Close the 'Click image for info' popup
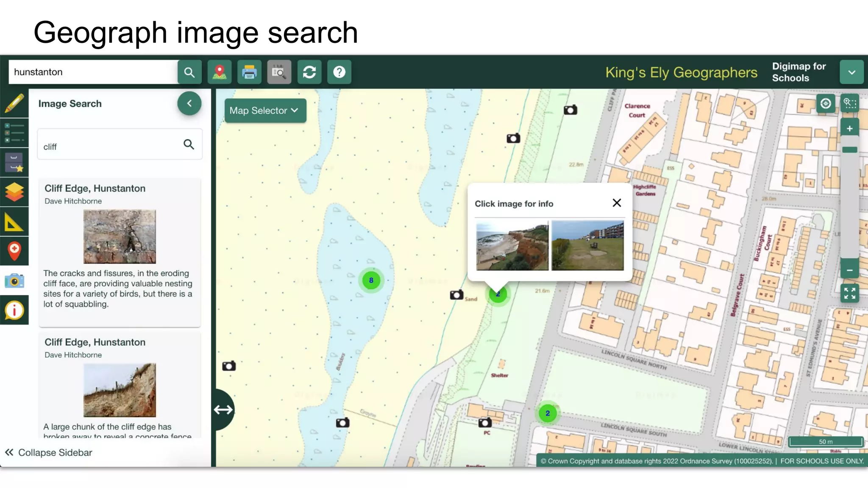This screenshot has width=868, height=488. pos(617,203)
